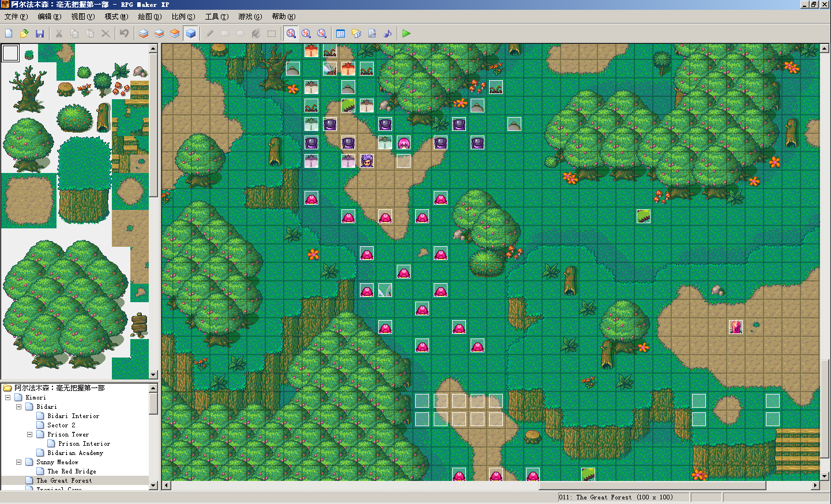The image size is (831, 504).
Task: Collapse the Sunny Meadow tree node
Action: pyautogui.click(x=18, y=462)
